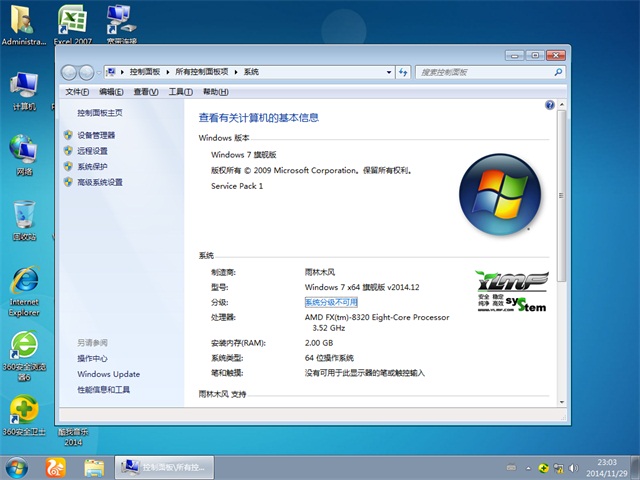640x480 pixels.
Task: Open 操作中心 link
Action: (92, 358)
